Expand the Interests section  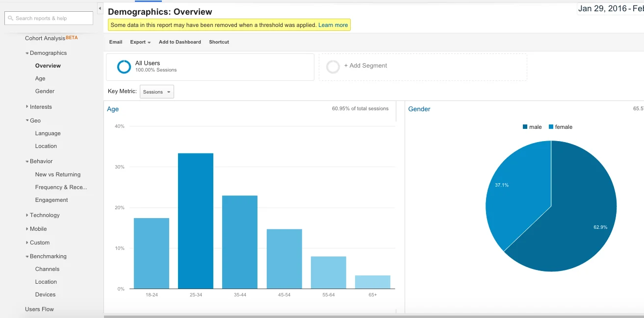pos(27,107)
